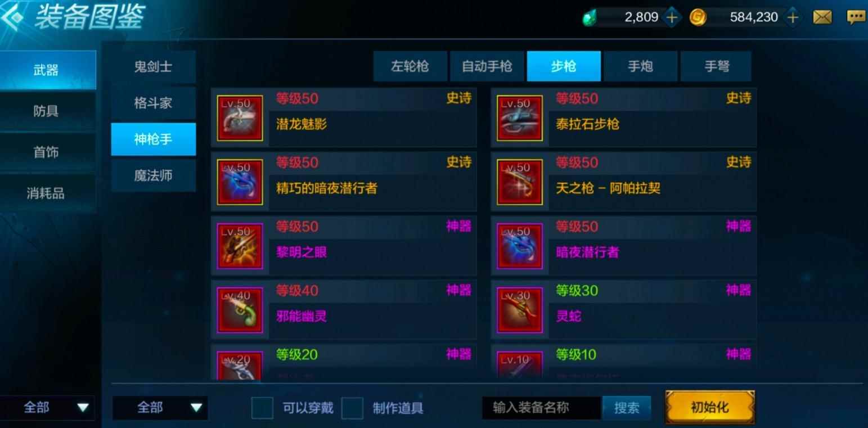Screen dimensions: 868x428
Task: Go back using the arrow beside 装备图鉴
Action: [12, 17]
